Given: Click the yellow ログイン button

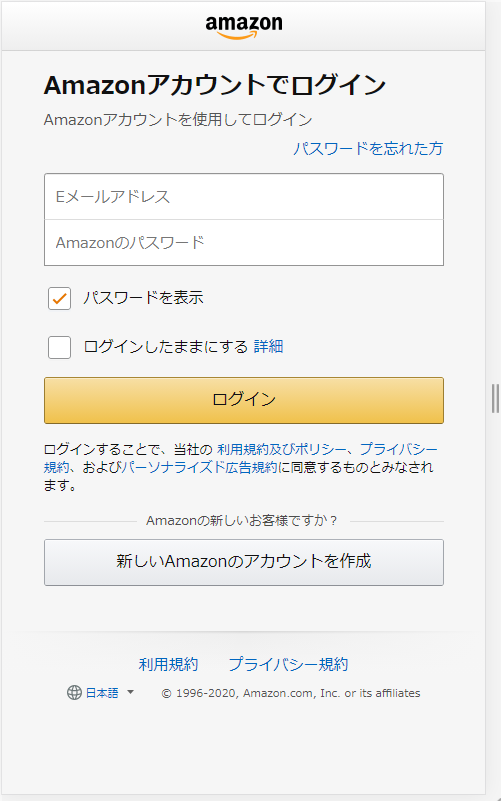Looking at the screenshot, I should click(x=244, y=400).
